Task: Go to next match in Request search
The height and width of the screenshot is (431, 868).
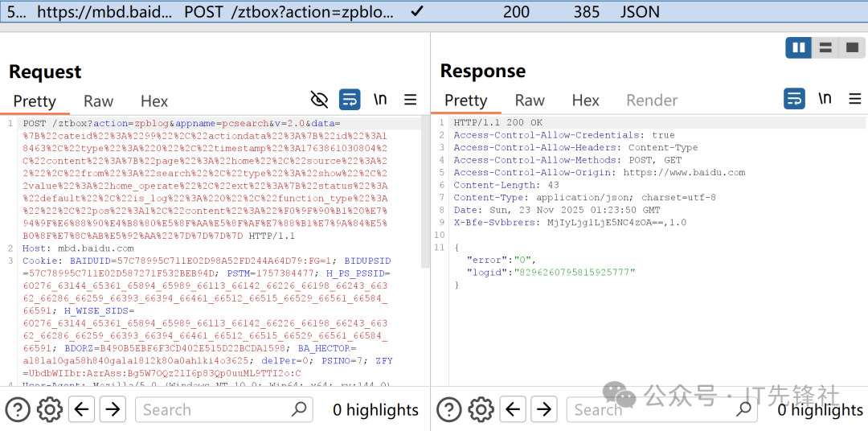Action: click(x=113, y=410)
